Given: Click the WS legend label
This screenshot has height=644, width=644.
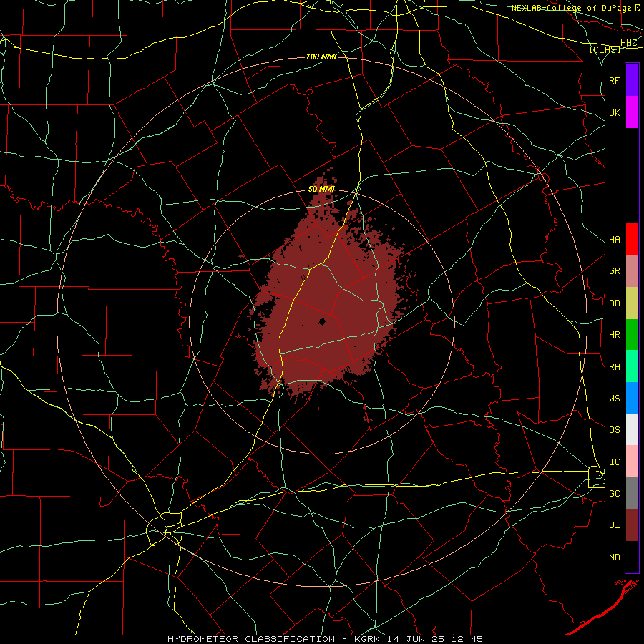Looking at the screenshot, I should pyautogui.click(x=614, y=399).
